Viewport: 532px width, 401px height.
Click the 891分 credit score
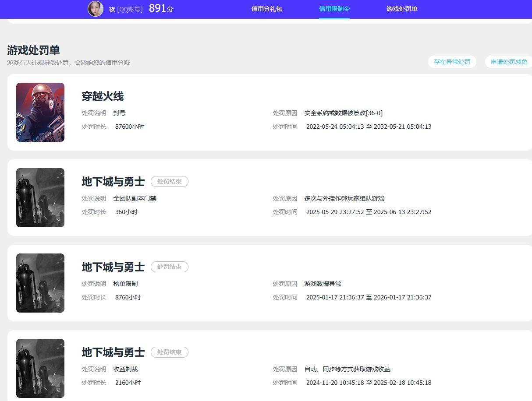coord(161,8)
